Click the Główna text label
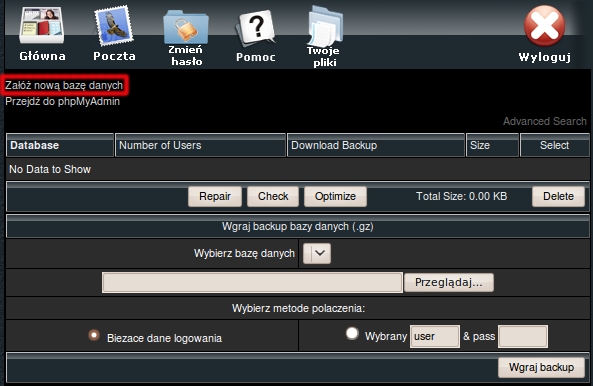Viewport: 593px width, 386px height. 42,56
